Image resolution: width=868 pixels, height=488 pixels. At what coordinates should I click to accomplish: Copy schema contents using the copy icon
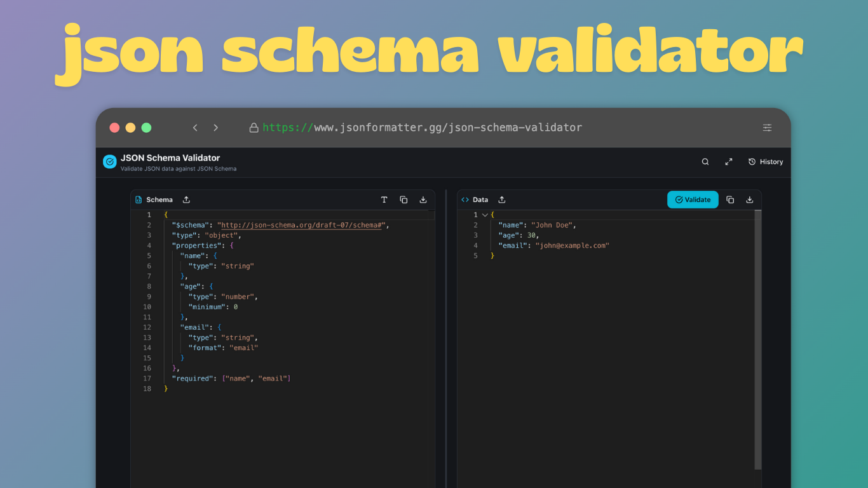tap(403, 199)
